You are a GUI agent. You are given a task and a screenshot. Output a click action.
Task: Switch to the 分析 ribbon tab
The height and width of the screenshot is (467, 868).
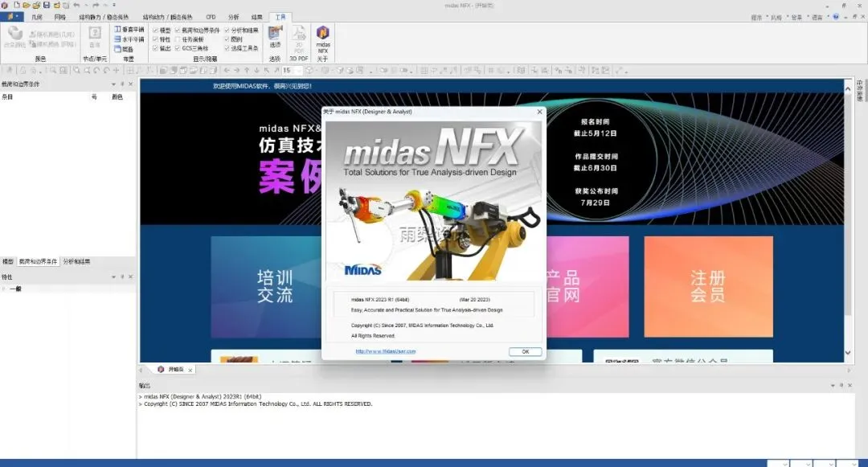(234, 17)
